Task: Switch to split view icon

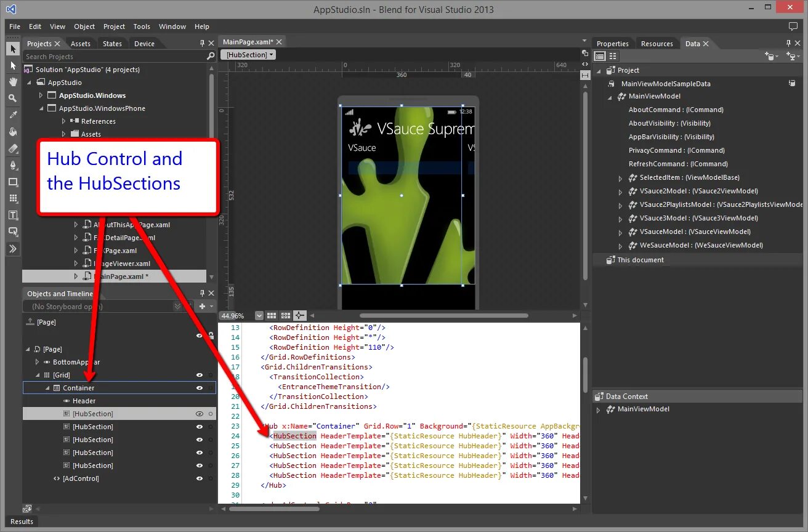Action: tap(585, 75)
